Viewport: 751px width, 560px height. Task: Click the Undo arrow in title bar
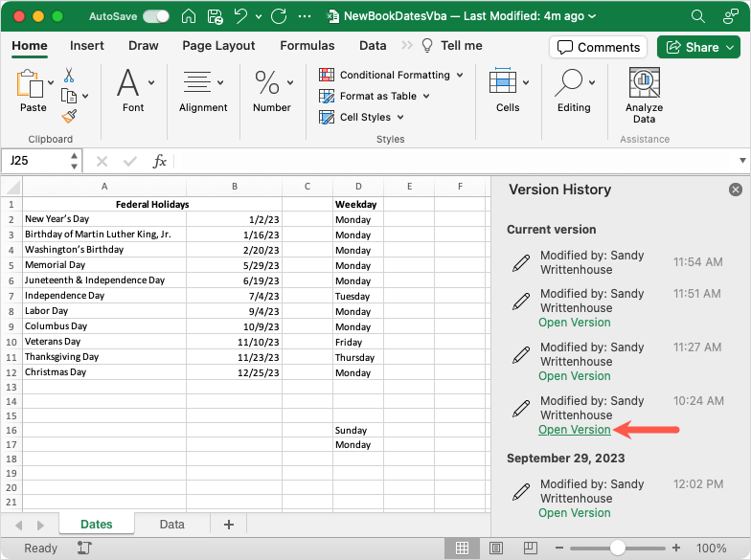pos(242,17)
